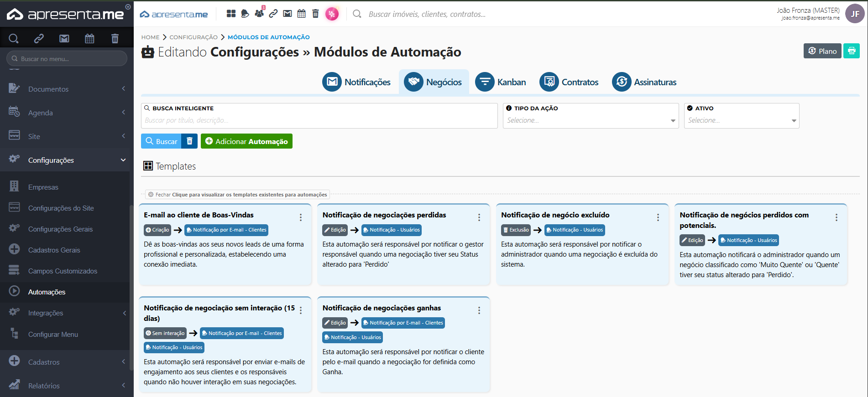Open options menu for negociação sem interação card
This screenshot has height=397, width=868.
(301, 310)
